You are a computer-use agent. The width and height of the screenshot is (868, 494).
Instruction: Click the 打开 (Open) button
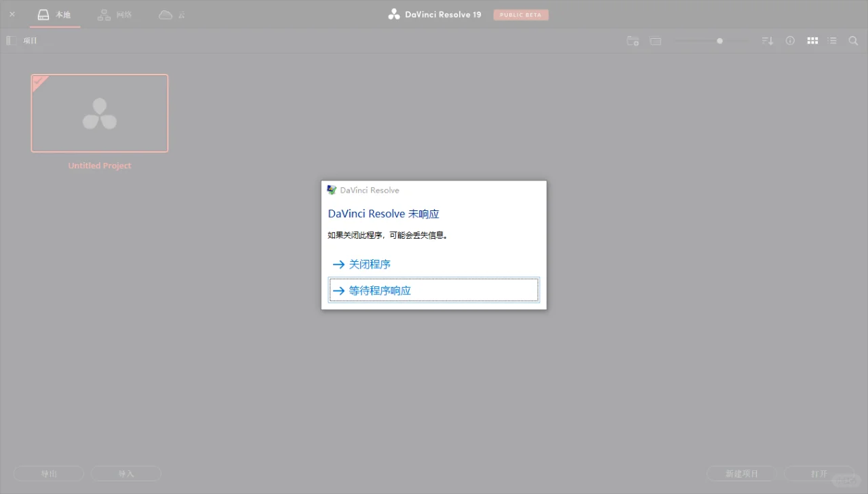click(819, 474)
